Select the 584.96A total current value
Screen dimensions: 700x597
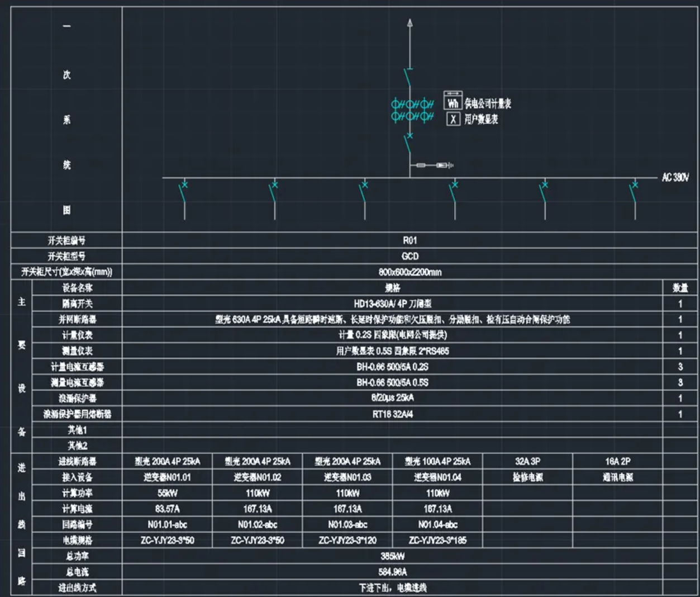pyautogui.click(x=392, y=572)
